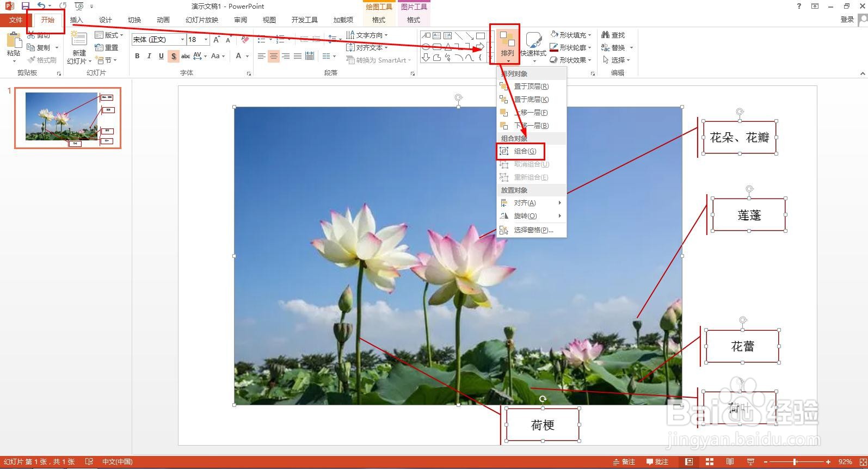Toggle justify text alignment
The image size is (868, 469).
[x=298, y=56]
